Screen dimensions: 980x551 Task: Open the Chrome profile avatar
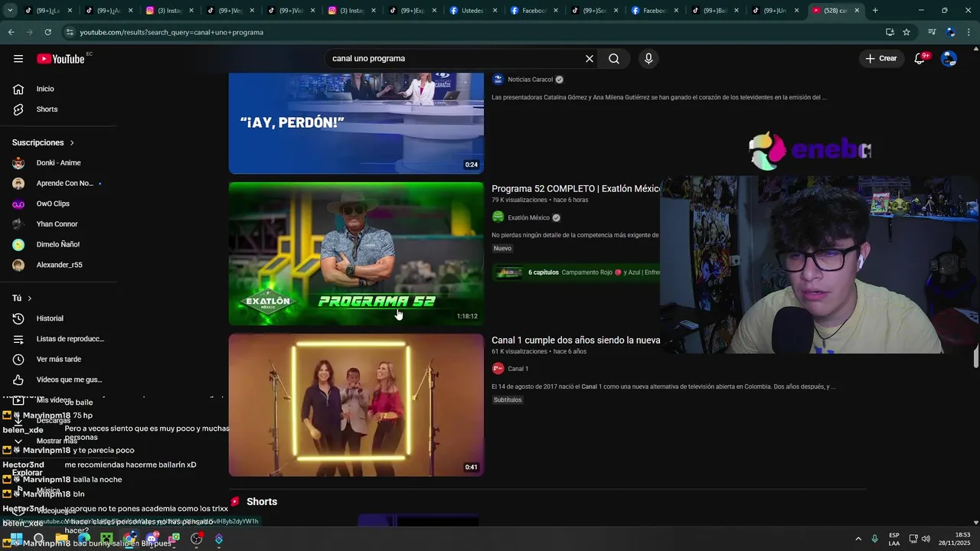point(950,32)
